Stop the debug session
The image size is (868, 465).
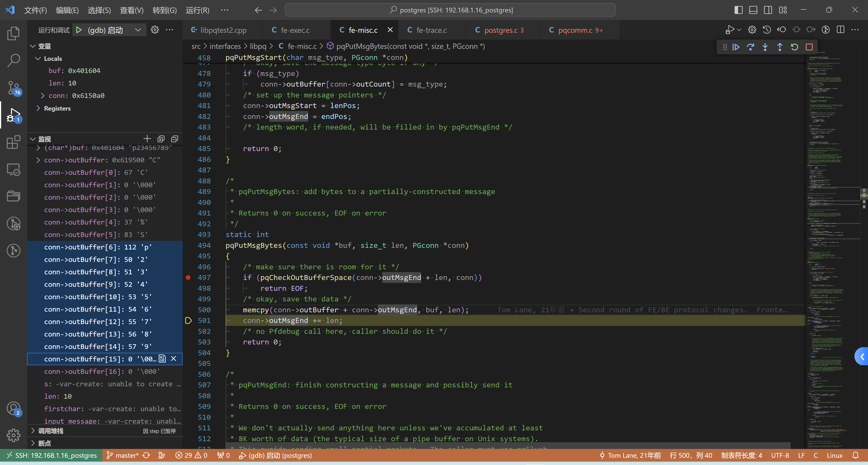click(809, 47)
